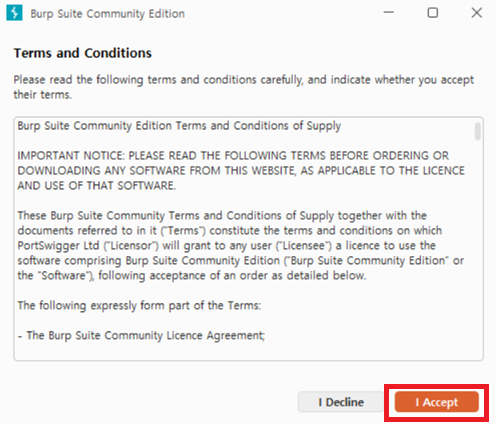Click the Terms and Conditions heading
The width and height of the screenshot is (496, 424).
point(83,53)
